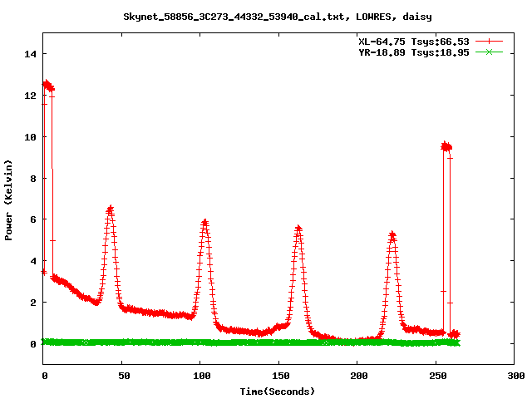532x399 pixels.
Task: Click the final calibration spike near 255 seconds
Action: [446, 146]
